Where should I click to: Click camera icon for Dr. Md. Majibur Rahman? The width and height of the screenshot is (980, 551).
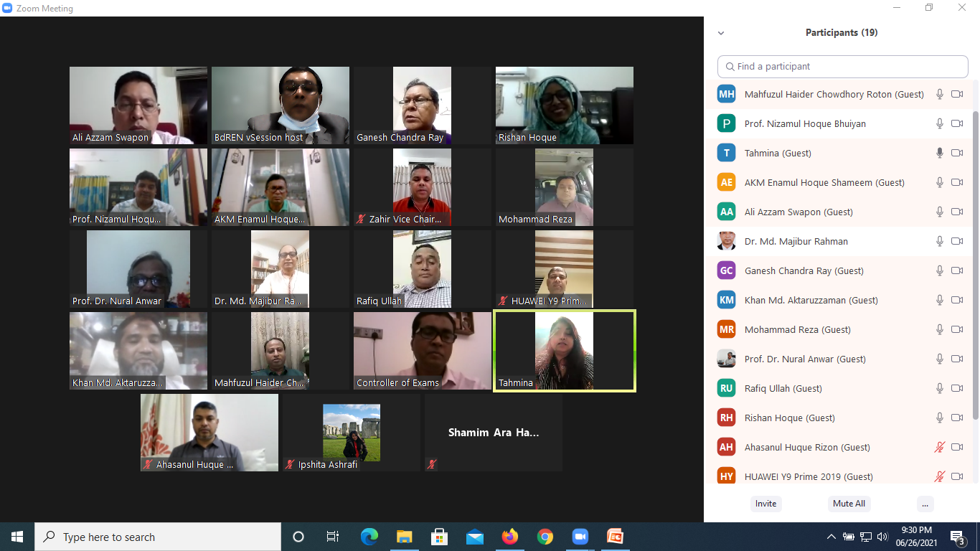pyautogui.click(x=957, y=241)
